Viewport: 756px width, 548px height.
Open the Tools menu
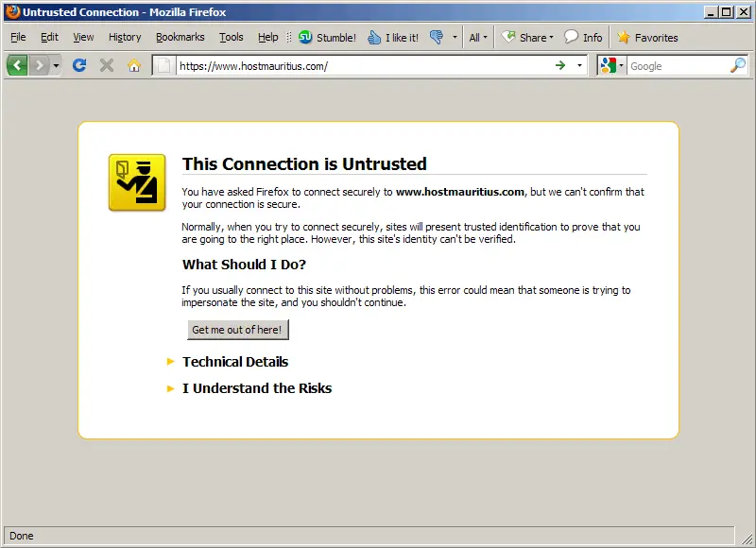[x=231, y=37]
